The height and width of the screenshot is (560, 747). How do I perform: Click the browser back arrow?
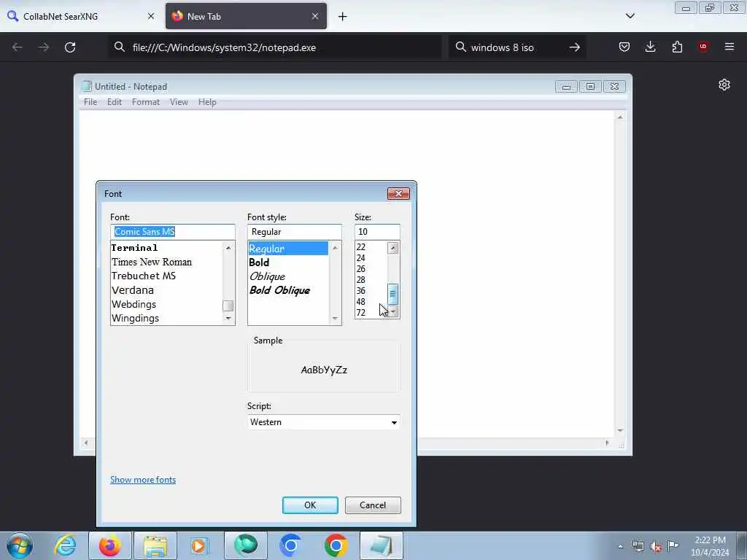coord(18,47)
